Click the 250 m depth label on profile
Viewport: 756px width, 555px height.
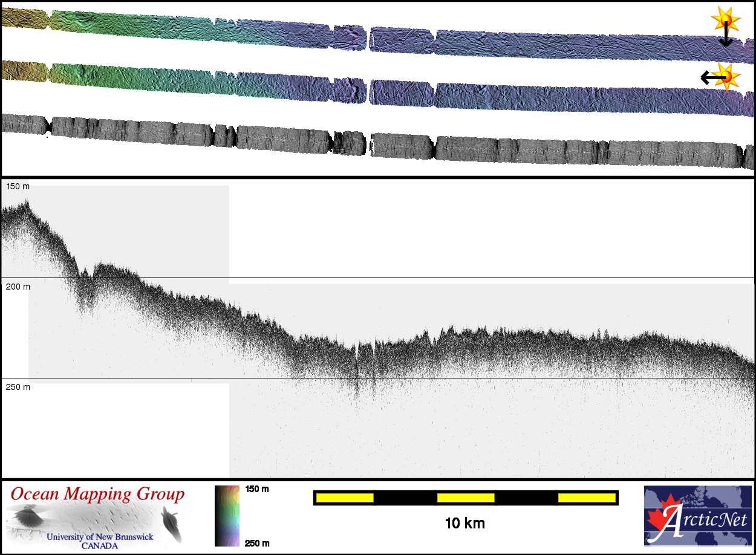coord(18,387)
